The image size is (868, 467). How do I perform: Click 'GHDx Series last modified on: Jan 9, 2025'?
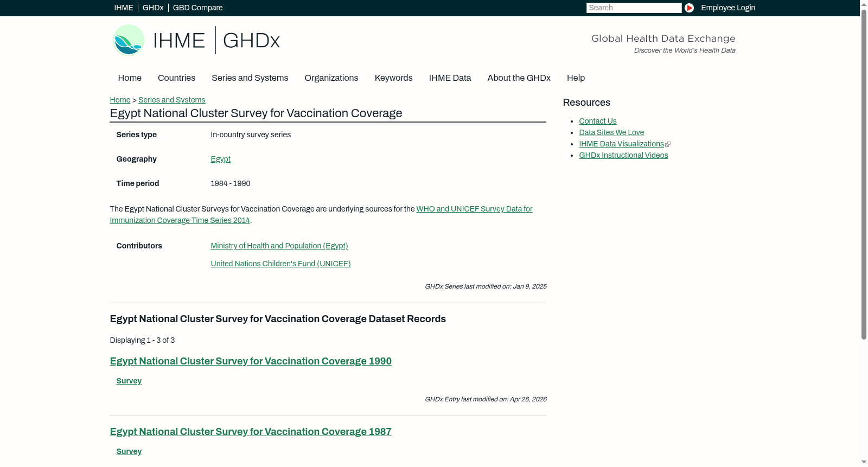(x=486, y=286)
